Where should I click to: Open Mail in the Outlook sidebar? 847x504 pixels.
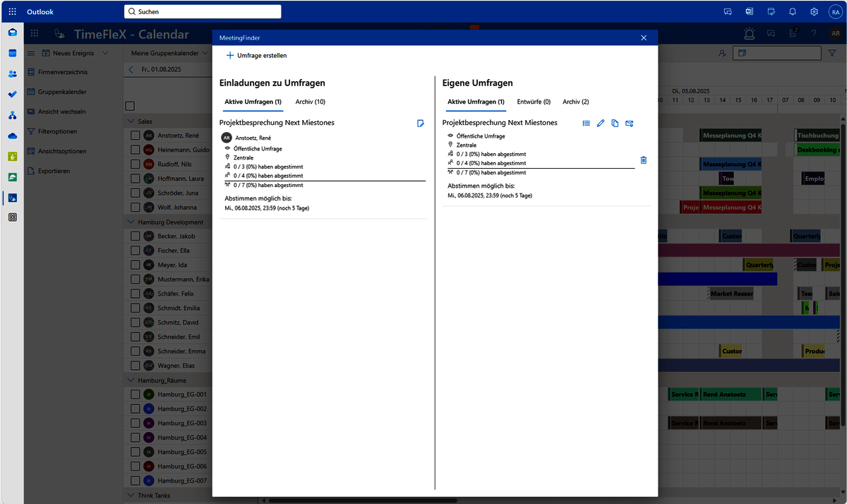[13, 32]
